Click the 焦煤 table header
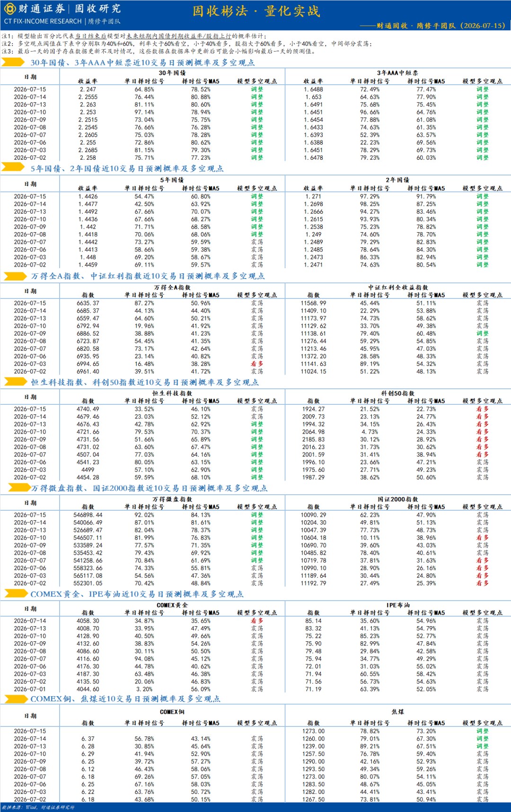This screenshot has width=511, height=812. [398, 712]
